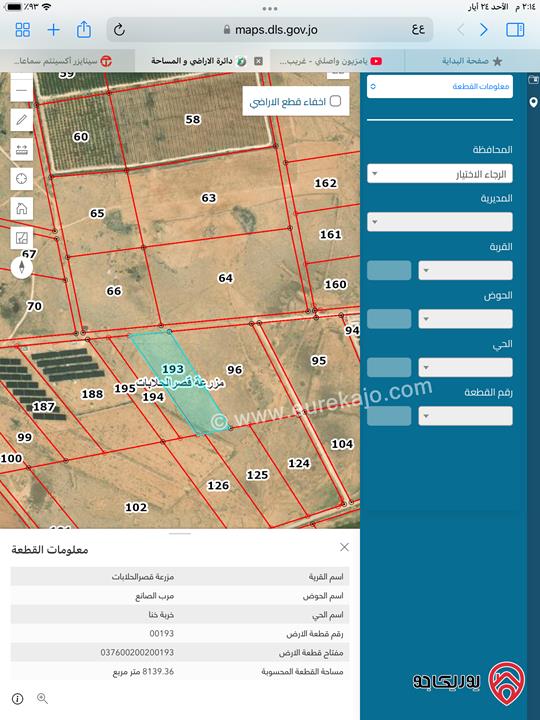
Task: Close the دائرة الاراضي و المساحة tab
Action: click(x=259, y=61)
